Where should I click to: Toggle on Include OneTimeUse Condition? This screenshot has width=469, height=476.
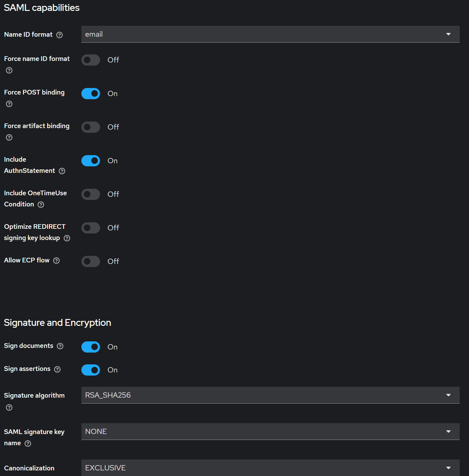point(90,194)
